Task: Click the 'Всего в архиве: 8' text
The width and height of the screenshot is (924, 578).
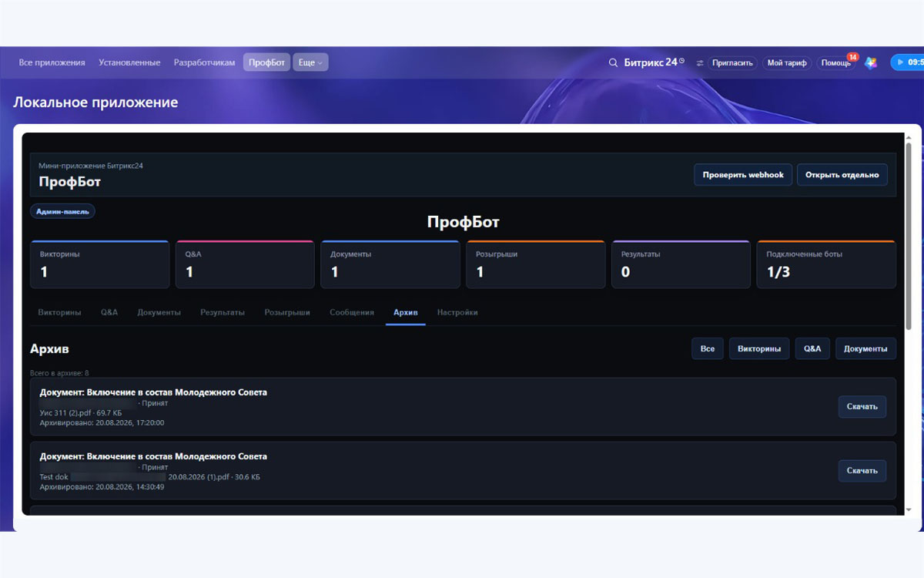Action: (59, 373)
